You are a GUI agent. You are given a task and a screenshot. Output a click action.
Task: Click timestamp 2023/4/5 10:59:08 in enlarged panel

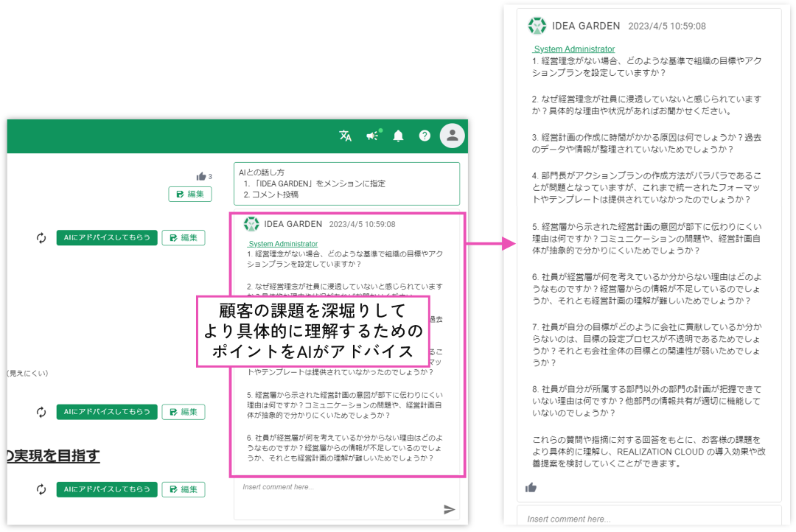point(666,26)
